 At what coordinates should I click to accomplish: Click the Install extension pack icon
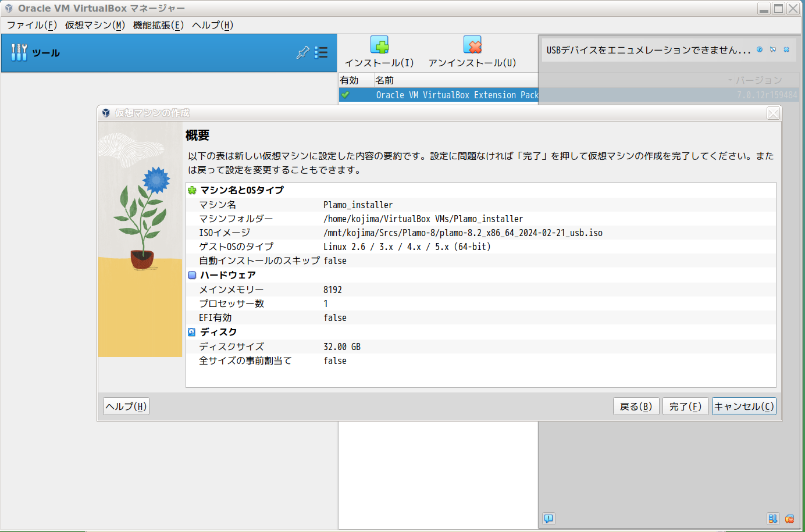[379, 45]
